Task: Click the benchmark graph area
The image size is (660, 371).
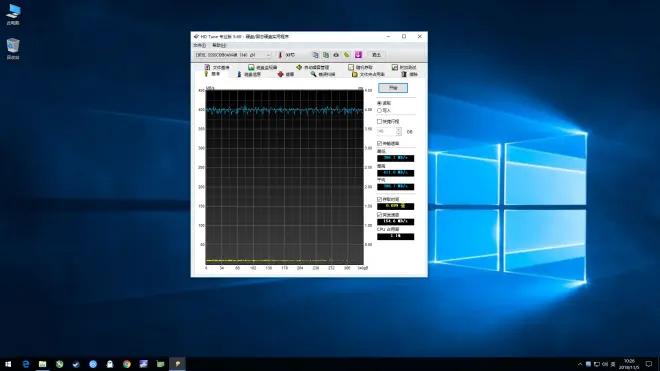Action: tap(284, 177)
